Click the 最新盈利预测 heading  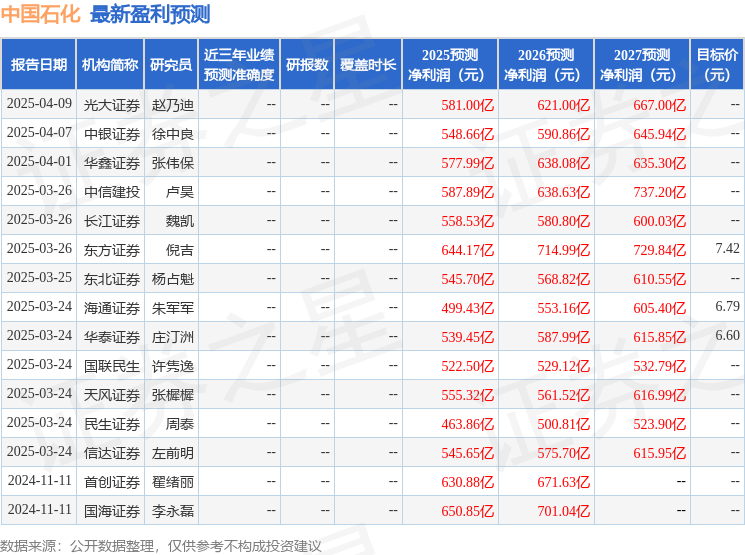[150, 14]
